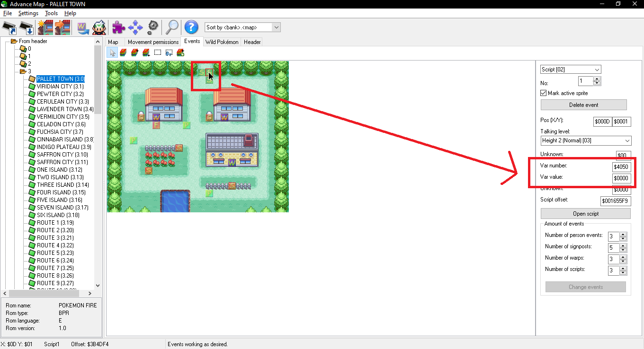644x349 pixels.
Task: Select the arrow pointer event tool
Action: [x=112, y=52]
